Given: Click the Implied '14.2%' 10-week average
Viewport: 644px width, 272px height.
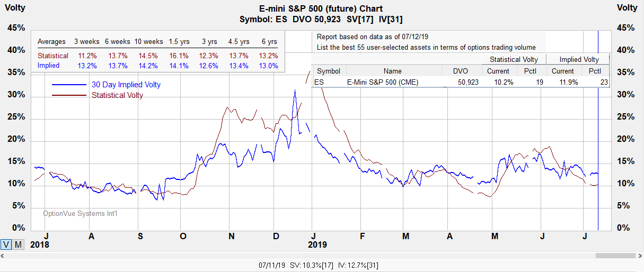Looking at the screenshot, I should point(148,66).
